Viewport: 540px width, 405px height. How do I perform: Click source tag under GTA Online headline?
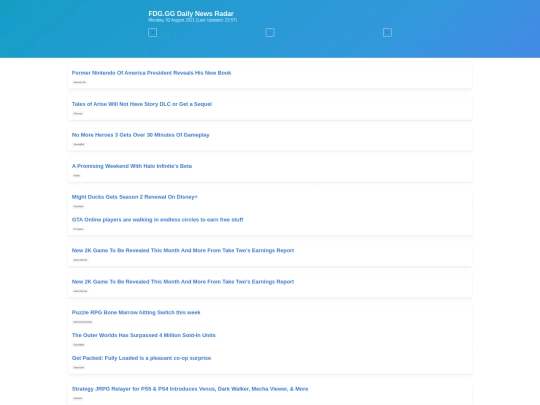pos(78,229)
